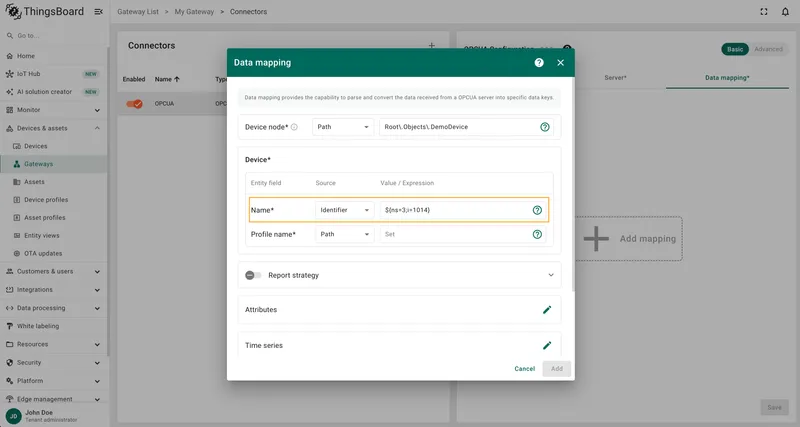This screenshot has height=427, width=800.
Task: Toggle the Report strategy switch
Action: coord(253,275)
